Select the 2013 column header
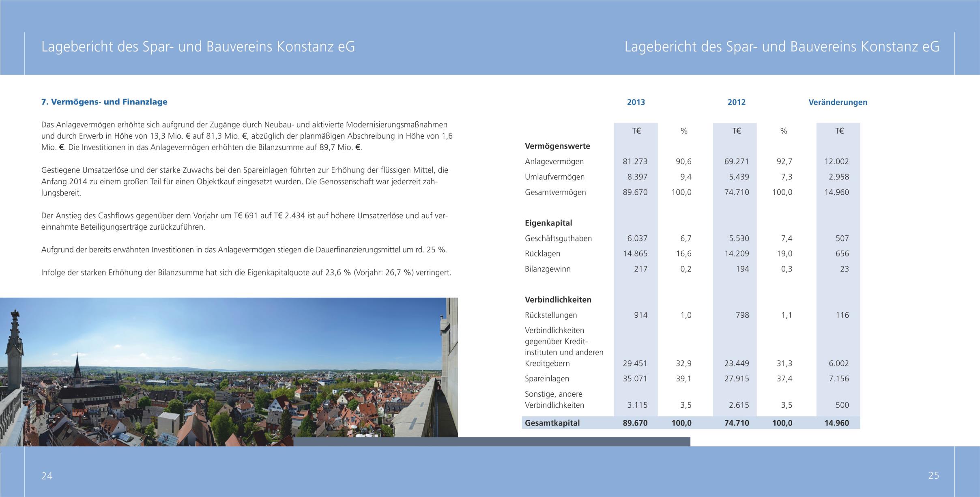Image resolution: width=980 pixels, height=497 pixels. click(636, 102)
